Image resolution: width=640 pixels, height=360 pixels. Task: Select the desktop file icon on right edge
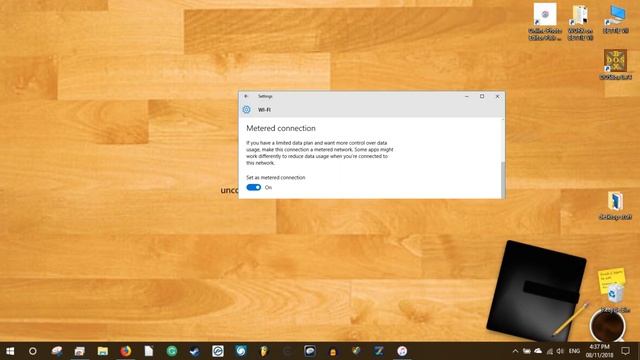[x=616, y=205]
